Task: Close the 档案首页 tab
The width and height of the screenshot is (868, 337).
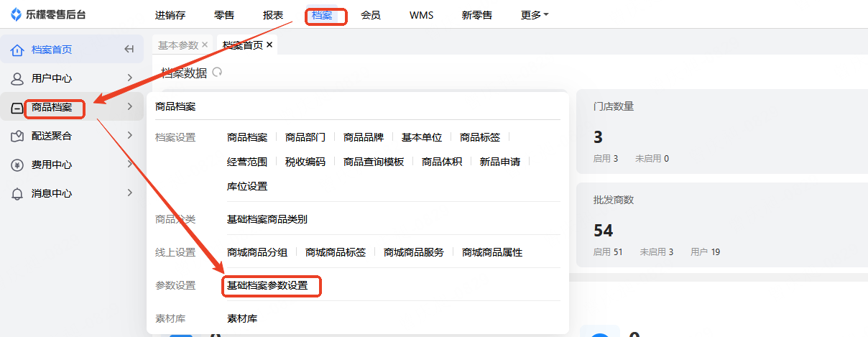Action: tap(269, 45)
